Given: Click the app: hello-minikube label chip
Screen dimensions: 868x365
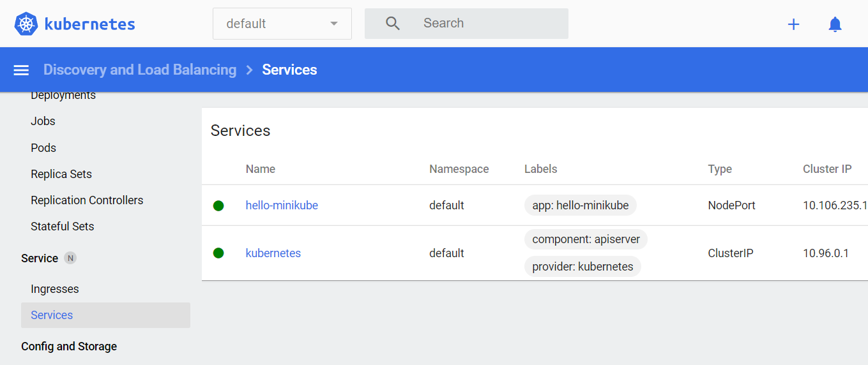Looking at the screenshot, I should tap(580, 205).
